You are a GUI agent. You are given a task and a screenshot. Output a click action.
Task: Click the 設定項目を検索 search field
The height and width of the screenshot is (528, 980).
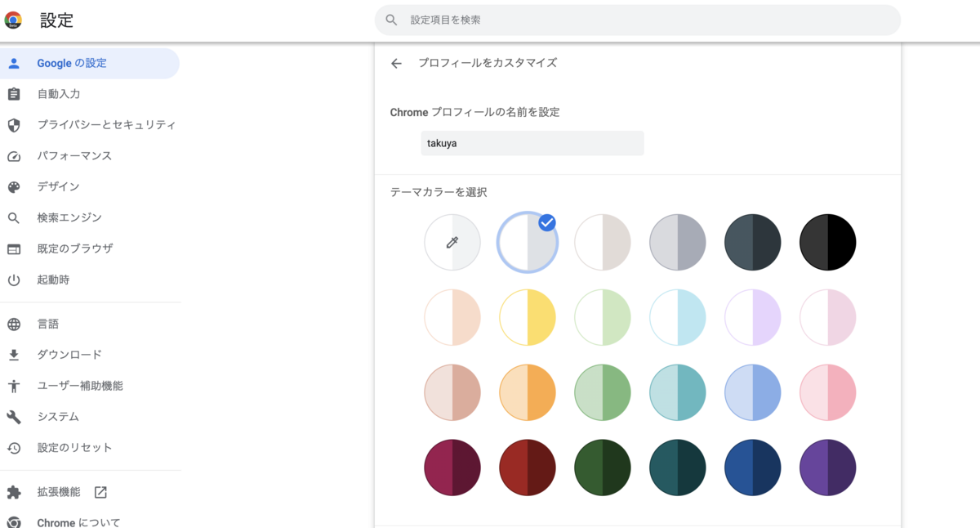point(638,20)
